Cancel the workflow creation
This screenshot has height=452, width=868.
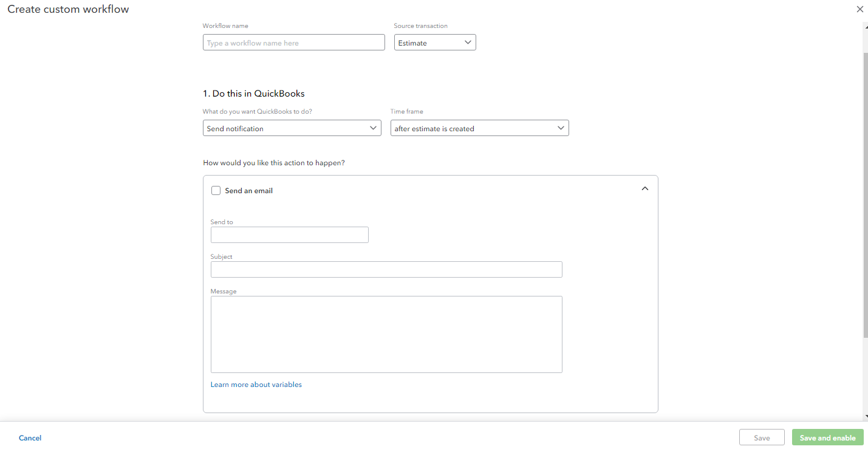pos(30,438)
